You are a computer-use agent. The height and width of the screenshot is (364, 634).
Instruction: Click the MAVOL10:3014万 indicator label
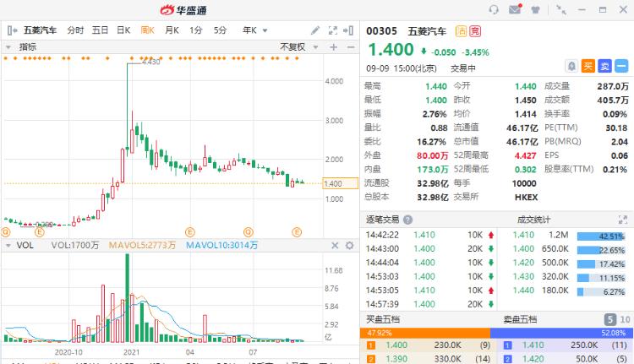point(221,245)
